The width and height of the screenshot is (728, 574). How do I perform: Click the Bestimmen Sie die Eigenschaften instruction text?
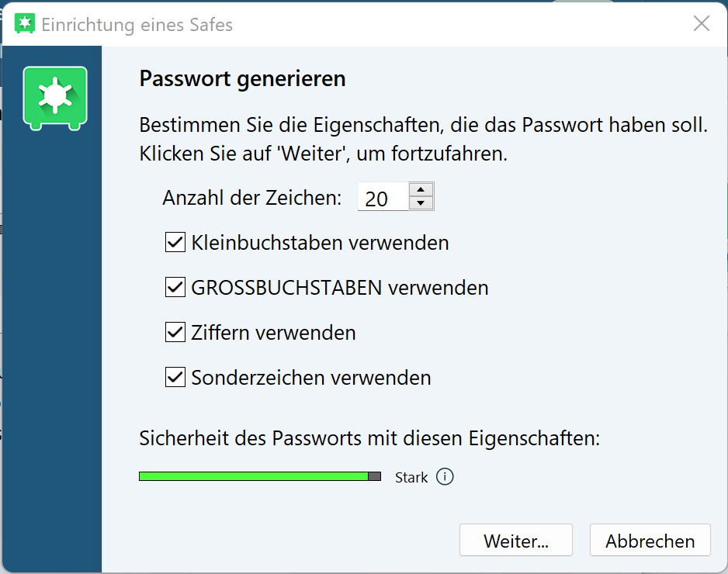423,126
